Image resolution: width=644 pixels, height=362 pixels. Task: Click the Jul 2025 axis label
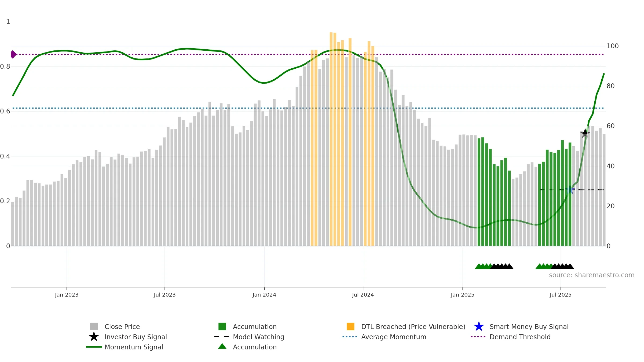561,295
